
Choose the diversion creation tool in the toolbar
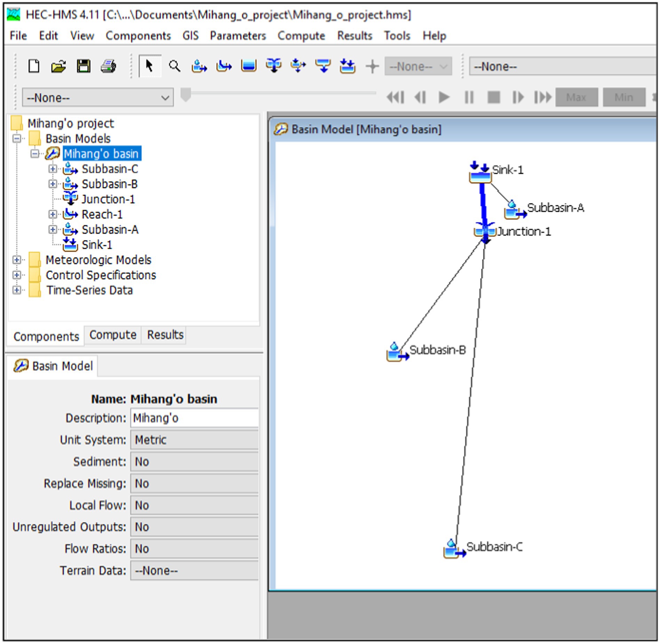click(299, 65)
